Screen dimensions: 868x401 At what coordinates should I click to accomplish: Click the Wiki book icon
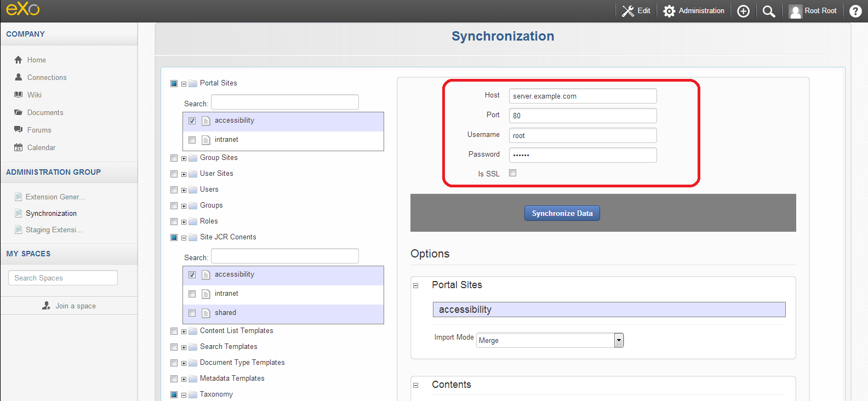tap(19, 95)
